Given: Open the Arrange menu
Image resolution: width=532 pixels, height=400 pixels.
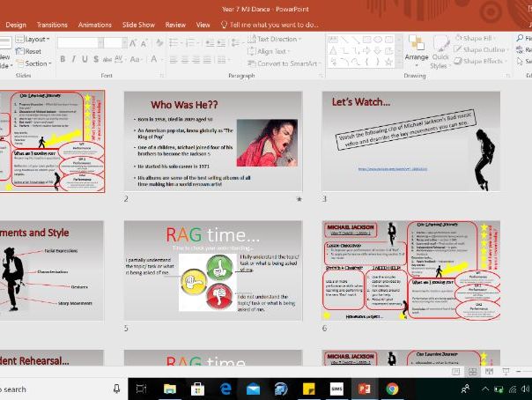Looking at the screenshot, I should click(417, 51).
